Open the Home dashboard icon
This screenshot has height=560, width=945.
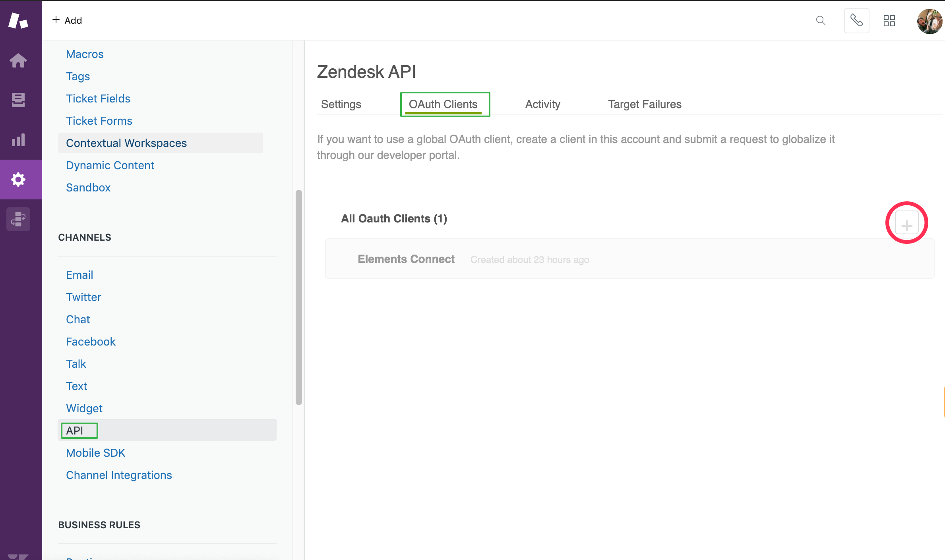pos(18,60)
